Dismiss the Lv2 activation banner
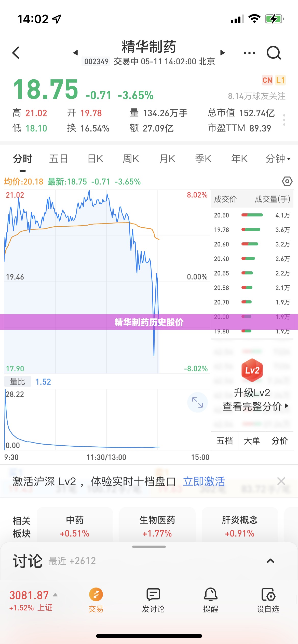 tap(281, 481)
